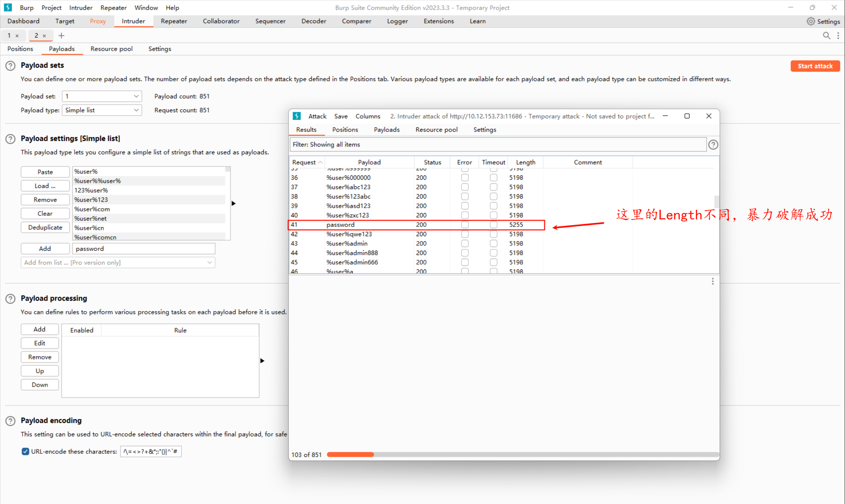
Task: Open the Columns menu in the attack window
Action: pyautogui.click(x=368, y=116)
